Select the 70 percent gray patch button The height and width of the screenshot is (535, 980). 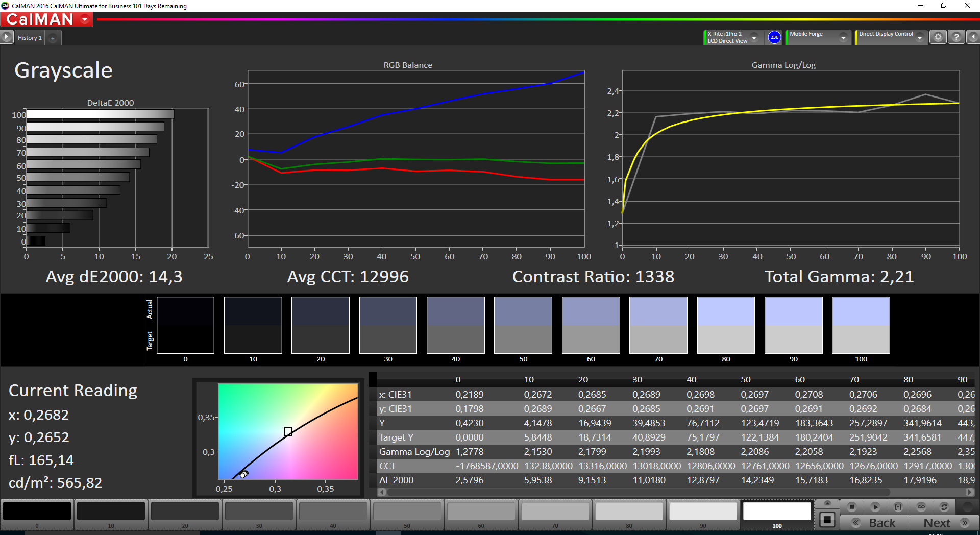(x=555, y=515)
